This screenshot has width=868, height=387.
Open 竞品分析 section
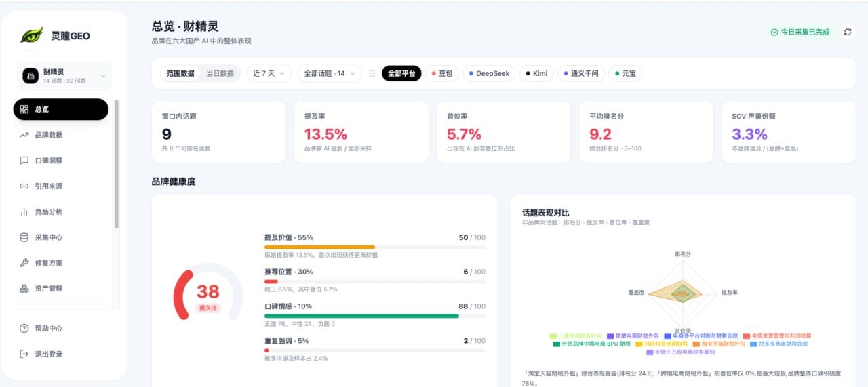61,211
